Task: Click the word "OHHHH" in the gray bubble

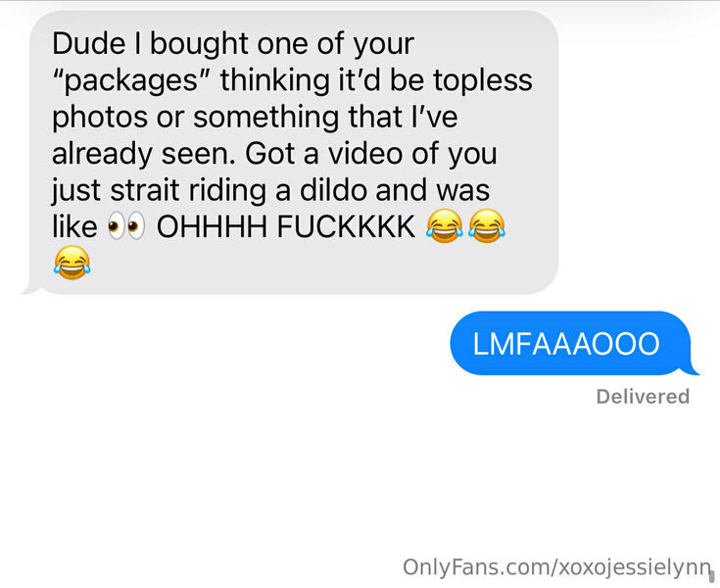Action: coord(212,226)
